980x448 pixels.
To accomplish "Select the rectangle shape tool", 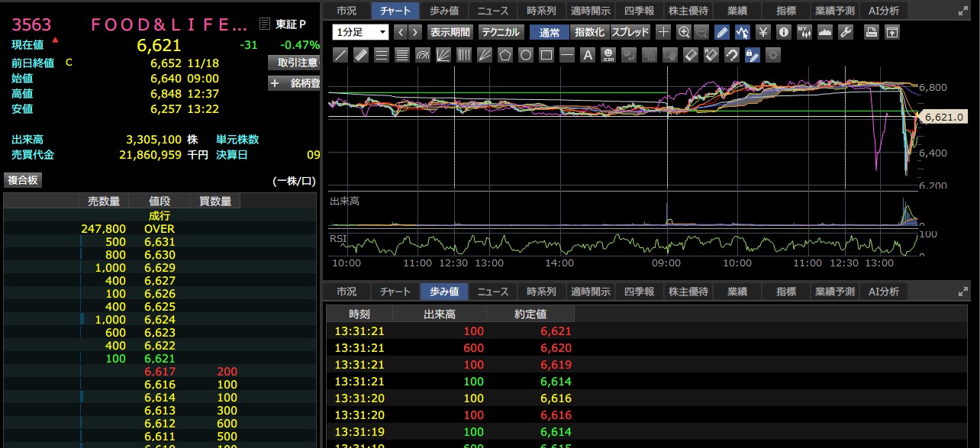I will click(546, 55).
